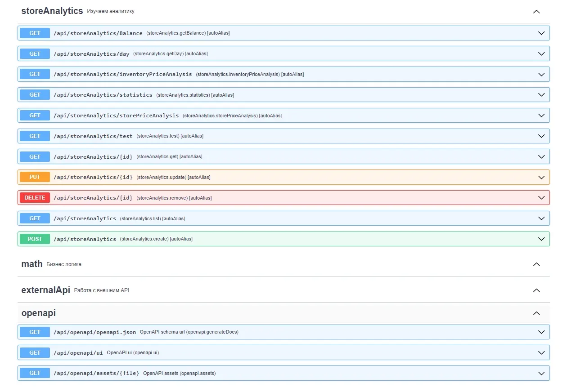This screenshot has width=576, height=392.
Task: Expand the storeAnalytics/statistics row arrow
Action: (x=541, y=95)
